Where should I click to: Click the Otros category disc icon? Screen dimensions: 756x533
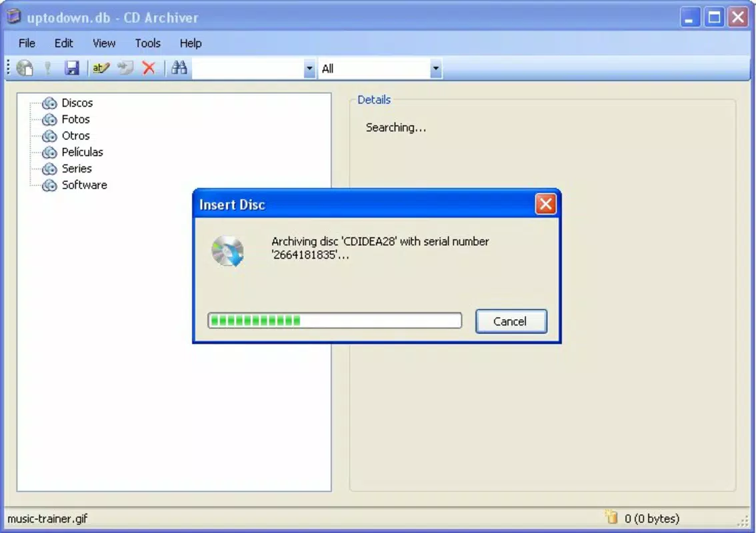(49, 136)
